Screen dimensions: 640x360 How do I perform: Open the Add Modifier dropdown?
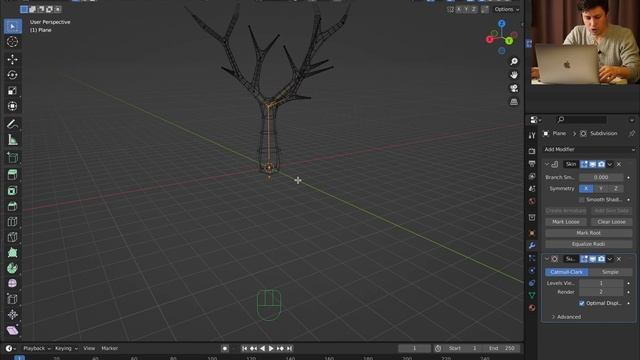(x=589, y=149)
